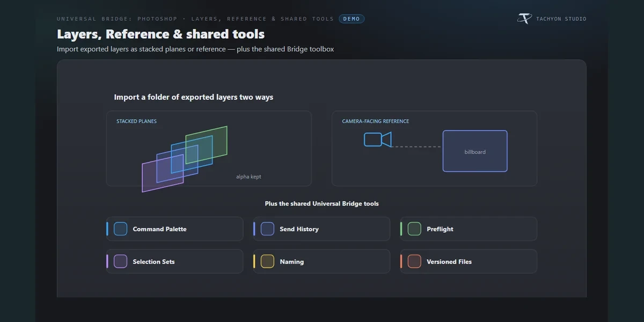The image size is (644, 322).
Task: Open the Naming card
Action: [322, 261]
